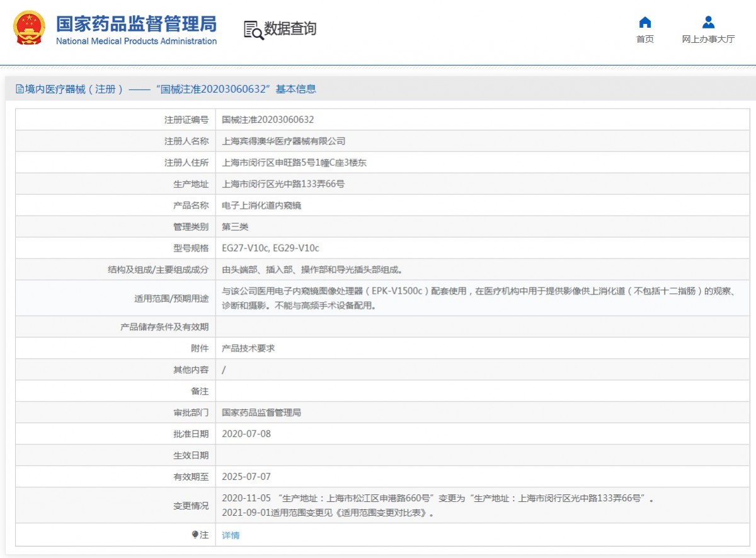
Task: Click the document icon before 境内医疗器械
Action: coord(20,90)
